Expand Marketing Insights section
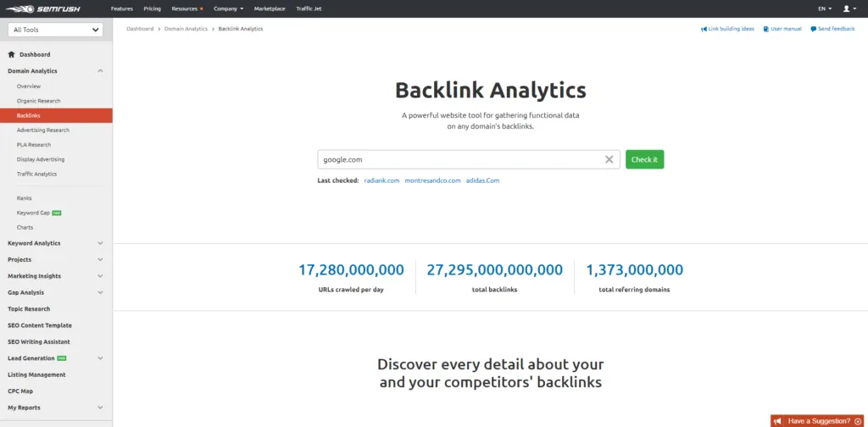 [x=100, y=276]
